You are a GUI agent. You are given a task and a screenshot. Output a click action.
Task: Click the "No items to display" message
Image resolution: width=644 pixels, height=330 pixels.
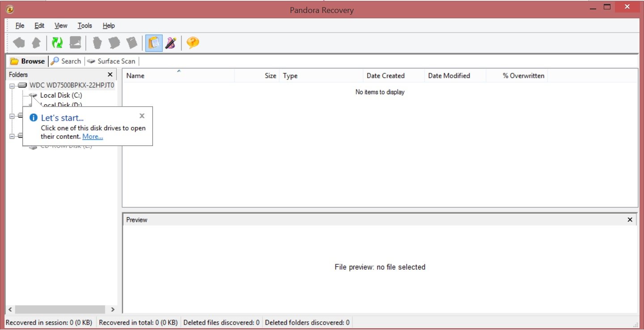[380, 92]
